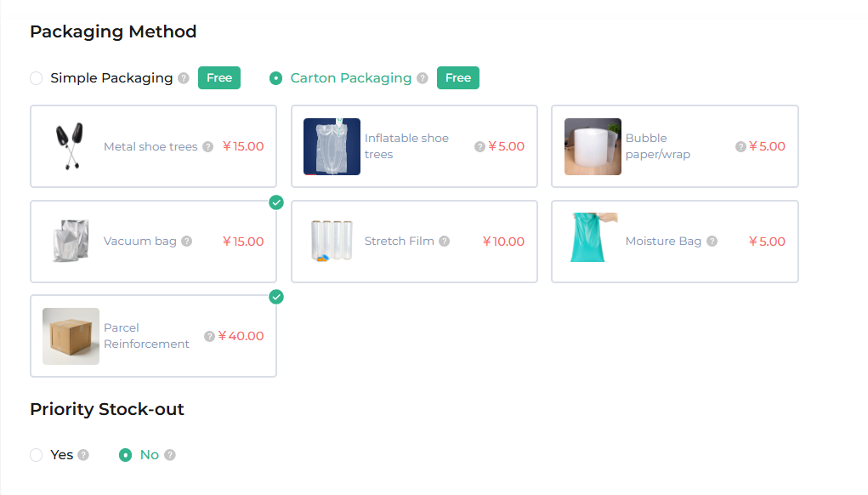868x495 pixels.
Task: Select Carton Packaging radio button
Action: click(275, 78)
